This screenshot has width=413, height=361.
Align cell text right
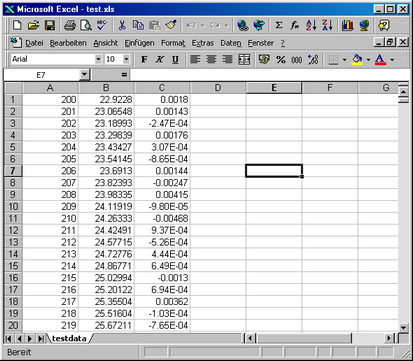tap(228, 60)
